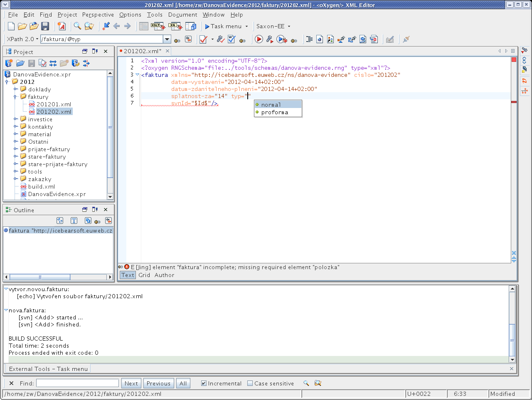
Task: Select 'proforma' from the completion popup
Action: pyautogui.click(x=278, y=112)
